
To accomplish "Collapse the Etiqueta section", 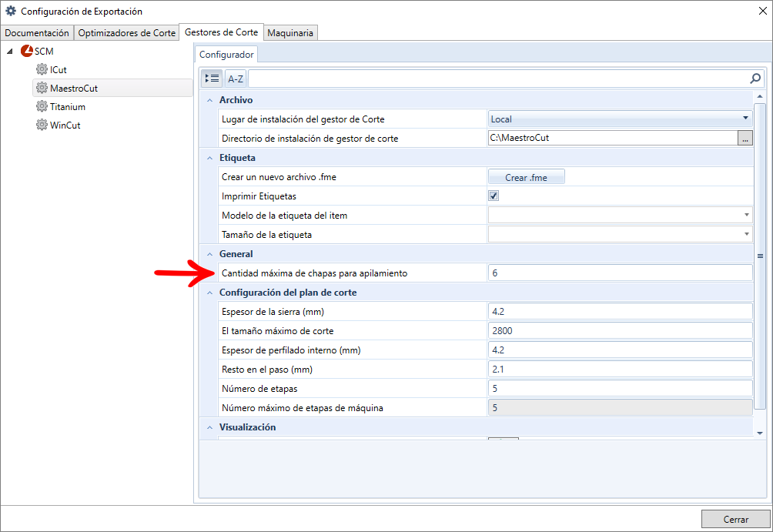I will (x=210, y=158).
